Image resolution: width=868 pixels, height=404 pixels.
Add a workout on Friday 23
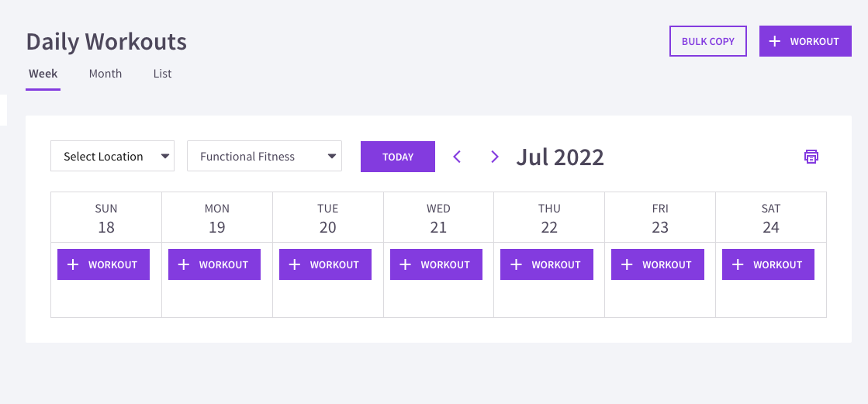(658, 264)
